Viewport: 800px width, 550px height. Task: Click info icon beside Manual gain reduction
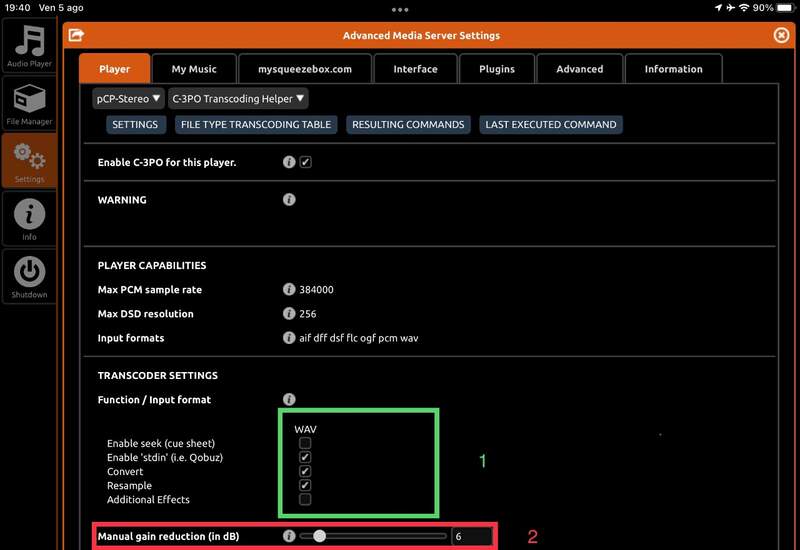pos(289,537)
